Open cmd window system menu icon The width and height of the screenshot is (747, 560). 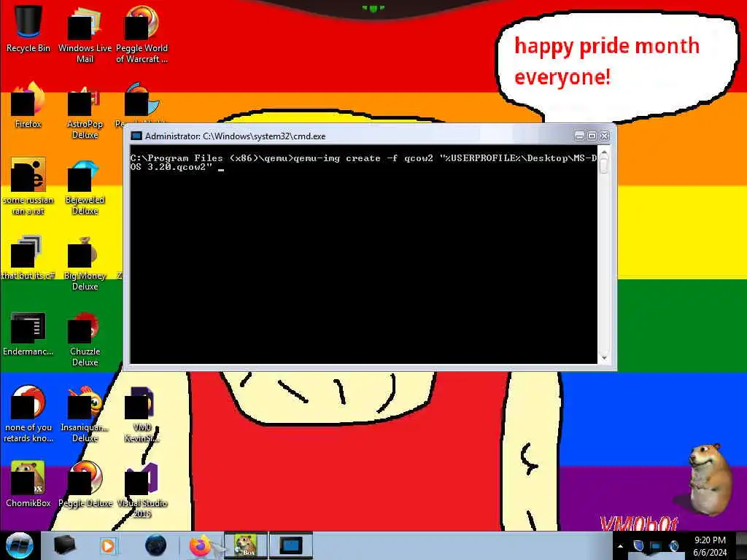coord(136,136)
